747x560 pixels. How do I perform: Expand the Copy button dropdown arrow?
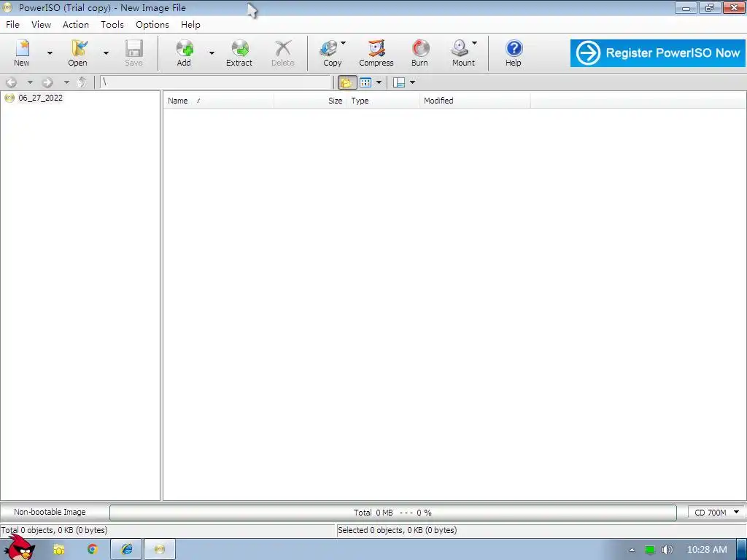(344, 43)
